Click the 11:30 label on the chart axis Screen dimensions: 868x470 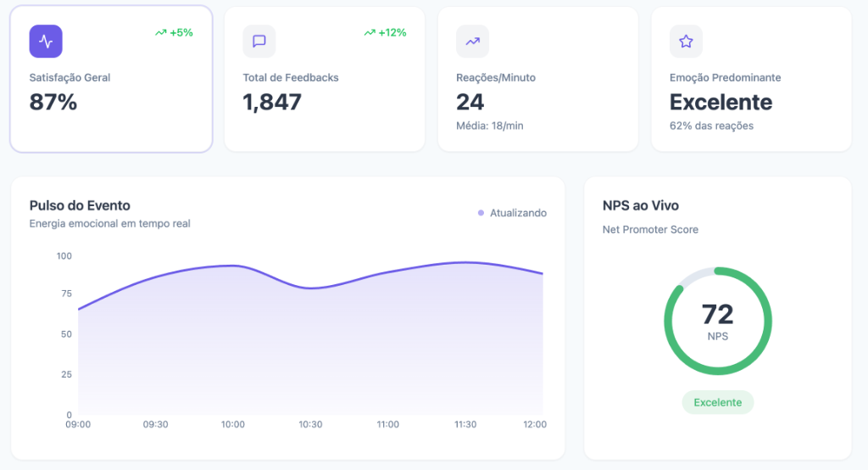click(x=465, y=424)
